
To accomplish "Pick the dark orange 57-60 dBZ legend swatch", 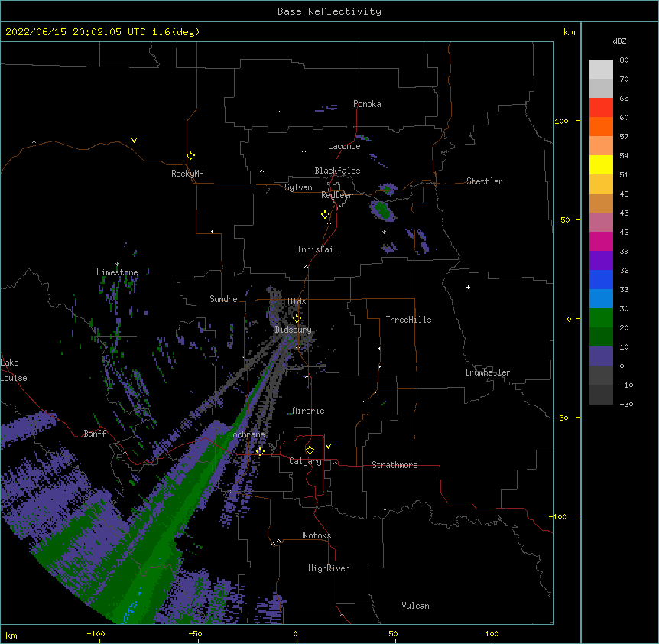I will point(601,126).
